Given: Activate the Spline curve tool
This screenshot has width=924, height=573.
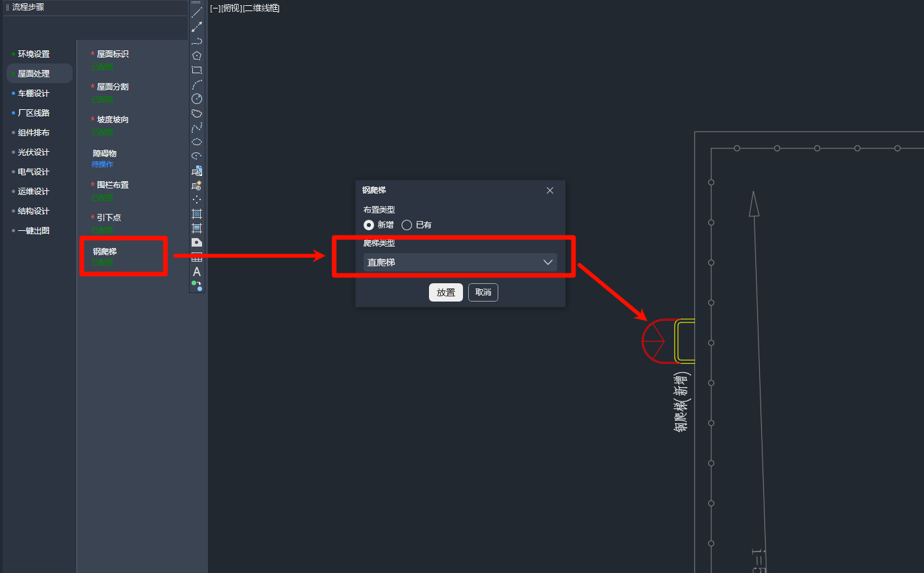Looking at the screenshot, I should [197, 128].
